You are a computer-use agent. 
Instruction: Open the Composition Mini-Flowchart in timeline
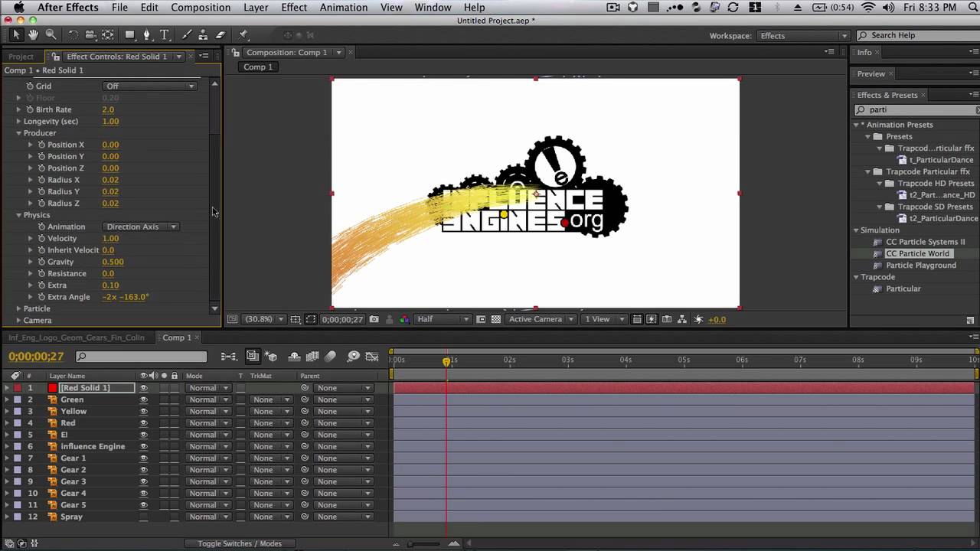[x=228, y=357]
